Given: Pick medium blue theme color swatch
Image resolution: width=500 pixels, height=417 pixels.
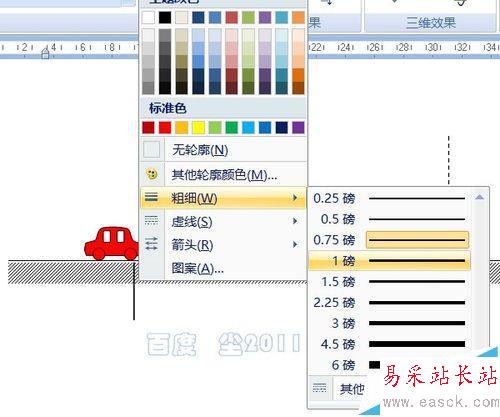Looking at the screenshot, I should [215, 17].
